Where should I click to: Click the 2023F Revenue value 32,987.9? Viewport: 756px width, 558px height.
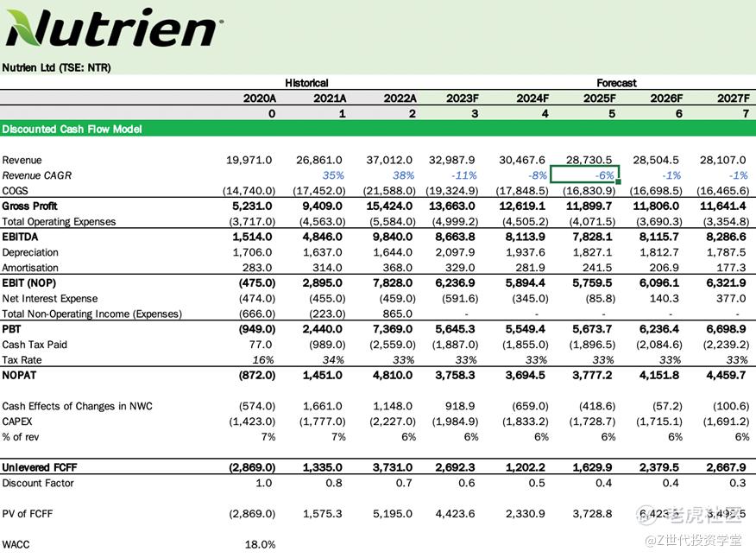[451, 160]
